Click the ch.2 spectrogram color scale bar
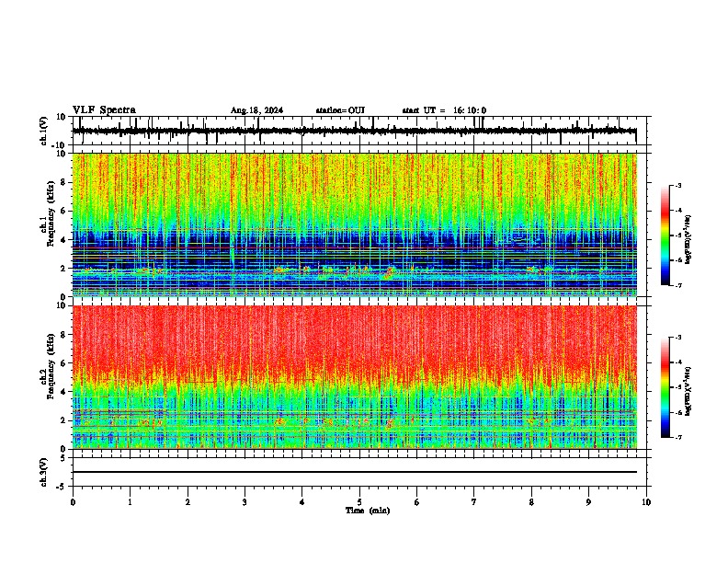728x563 pixels. pyautogui.click(x=665, y=387)
